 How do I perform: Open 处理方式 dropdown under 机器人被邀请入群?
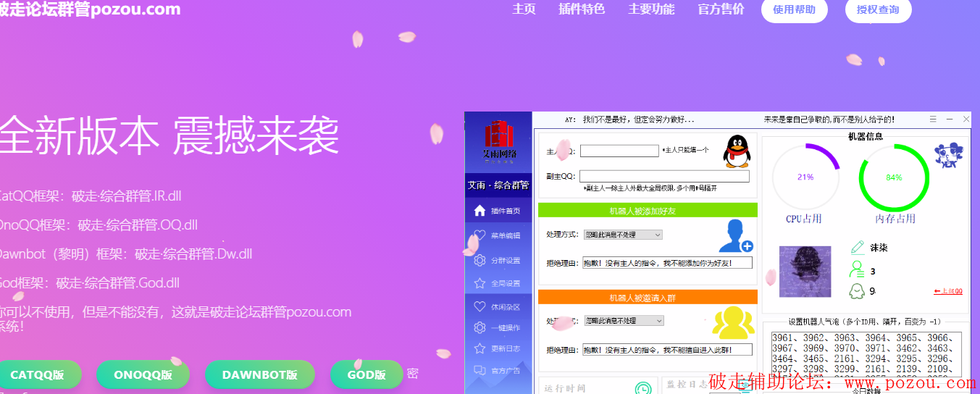[624, 320]
